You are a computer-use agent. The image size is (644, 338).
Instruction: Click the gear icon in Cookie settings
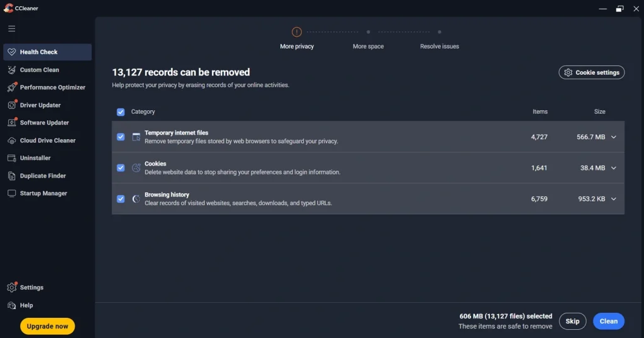pyautogui.click(x=568, y=72)
